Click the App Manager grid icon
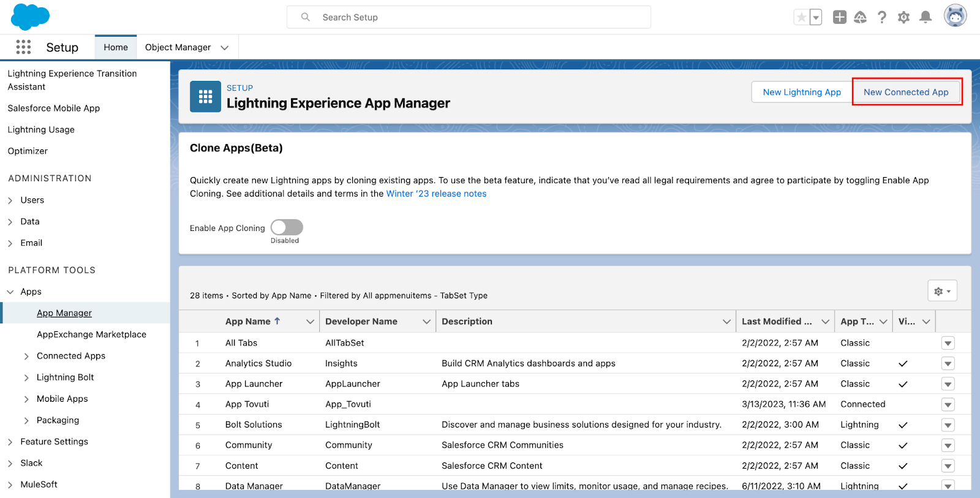The width and height of the screenshot is (980, 498). tap(205, 97)
